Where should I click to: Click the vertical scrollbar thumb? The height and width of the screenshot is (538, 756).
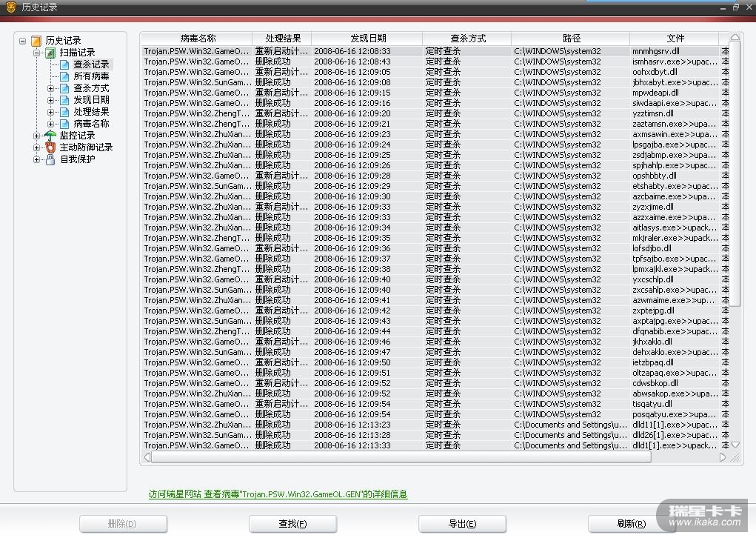tap(735, 173)
